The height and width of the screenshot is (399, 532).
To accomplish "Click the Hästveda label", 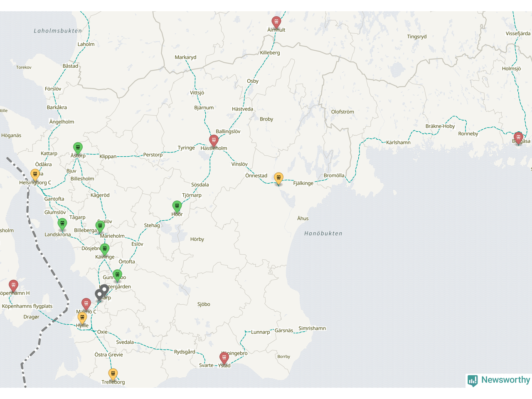I will (242, 109).
